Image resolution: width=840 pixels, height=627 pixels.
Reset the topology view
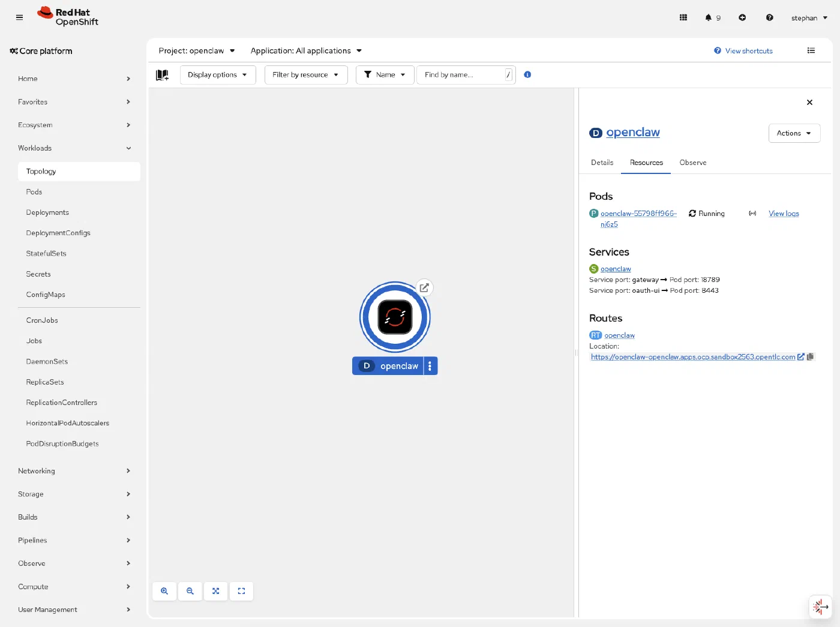tap(241, 591)
